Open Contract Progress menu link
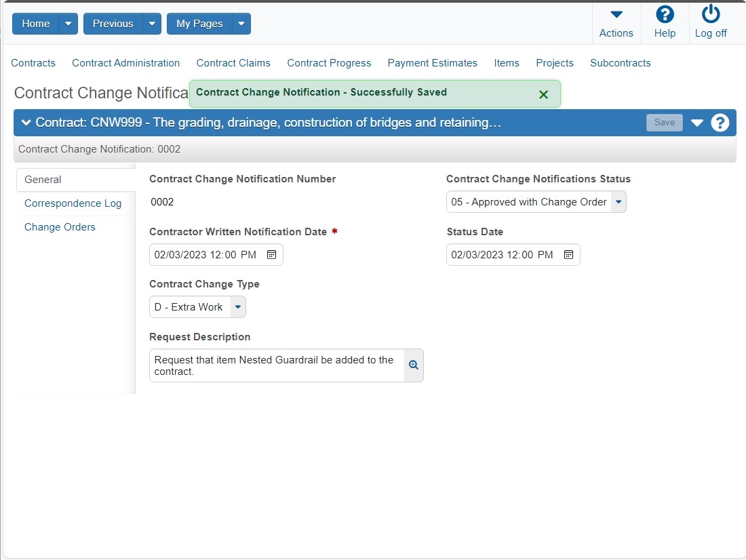The image size is (746, 560). tap(329, 63)
